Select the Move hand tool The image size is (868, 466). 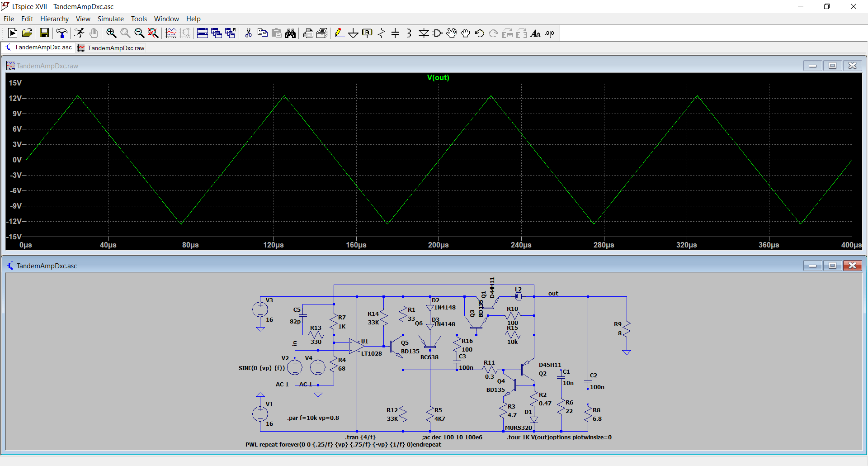click(x=452, y=33)
